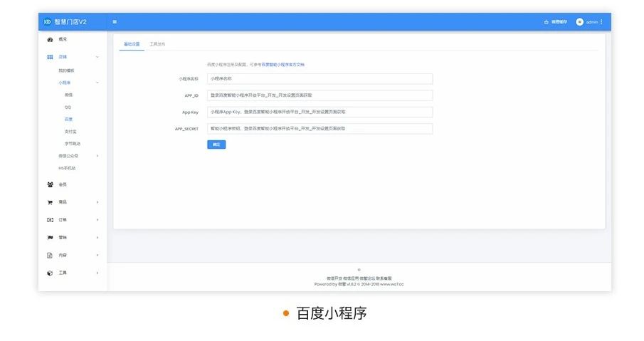This screenshot has height=341, width=644.
Task: Click the money icon for 订单
Action: click(x=50, y=220)
